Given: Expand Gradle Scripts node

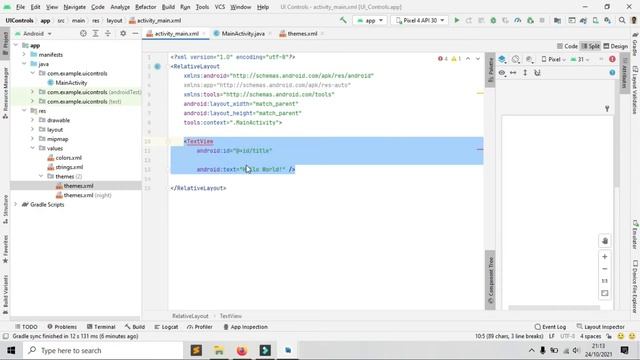Looking at the screenshot, I should click(16, 204).
